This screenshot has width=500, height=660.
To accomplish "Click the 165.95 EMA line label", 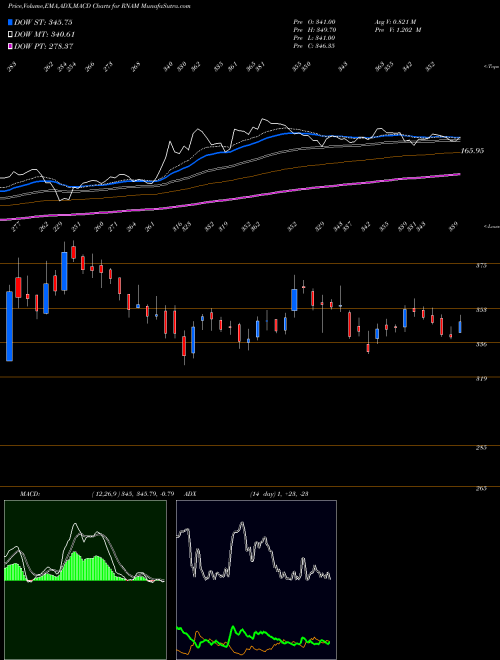I will pyautogui.click(x=473, y=151).
